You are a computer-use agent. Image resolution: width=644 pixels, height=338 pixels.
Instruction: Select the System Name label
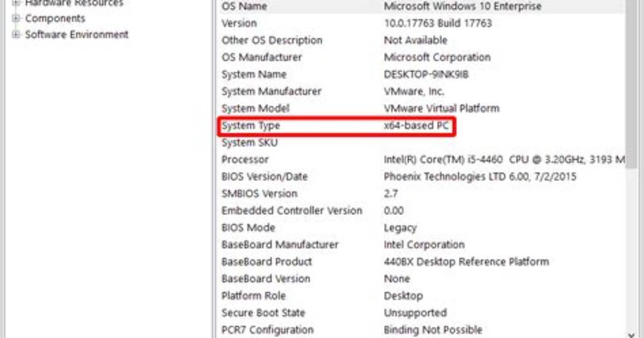point(254,74)
